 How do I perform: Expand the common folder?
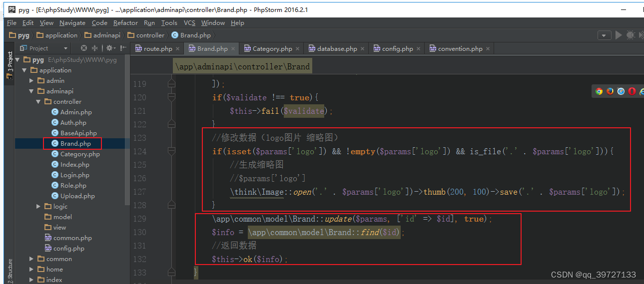pos(31,259)
